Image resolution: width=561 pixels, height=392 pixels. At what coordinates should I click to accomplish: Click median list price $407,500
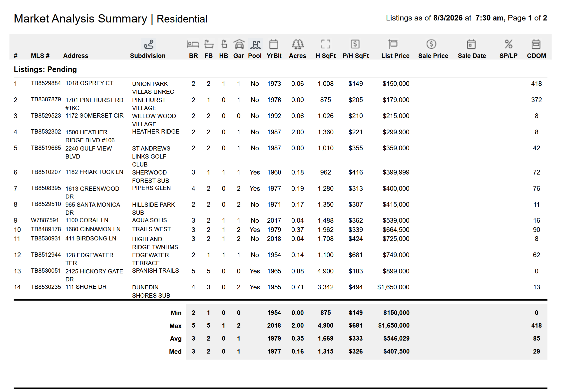[396, 351]
